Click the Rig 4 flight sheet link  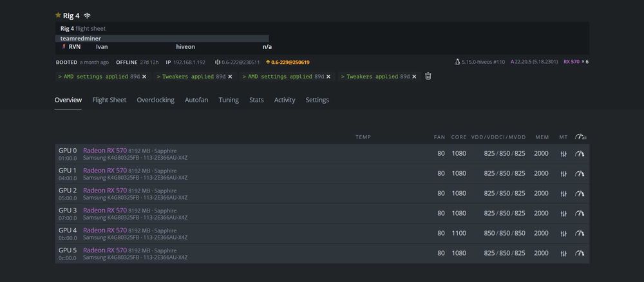[x=82, y=28]
